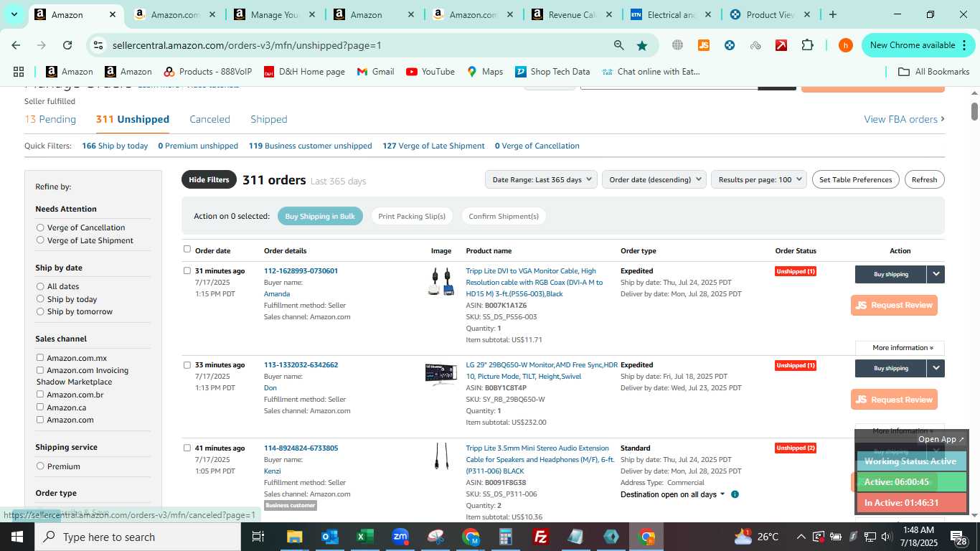Open FileZilla from the taskbar
Screen dimensions: 980x551
(x=541, y=537)
